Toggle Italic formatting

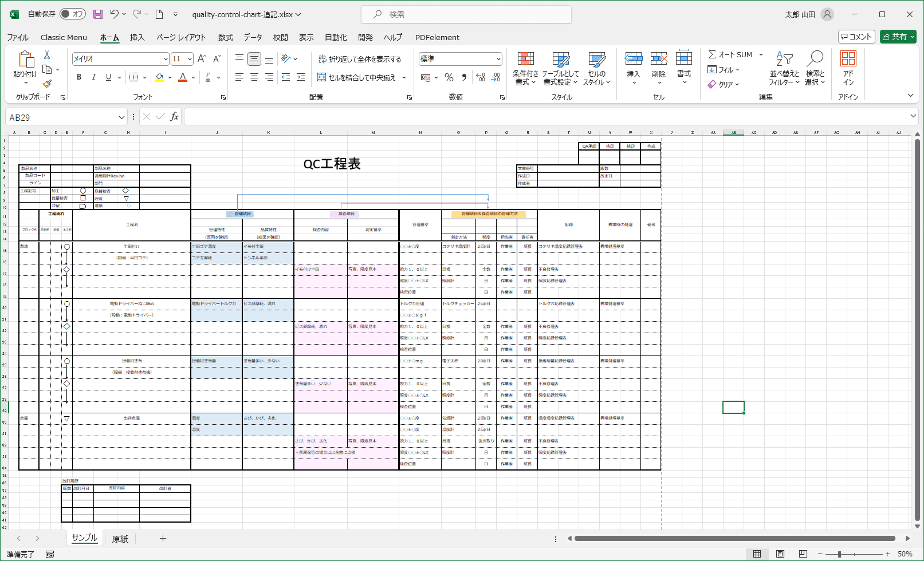point(93,77)
